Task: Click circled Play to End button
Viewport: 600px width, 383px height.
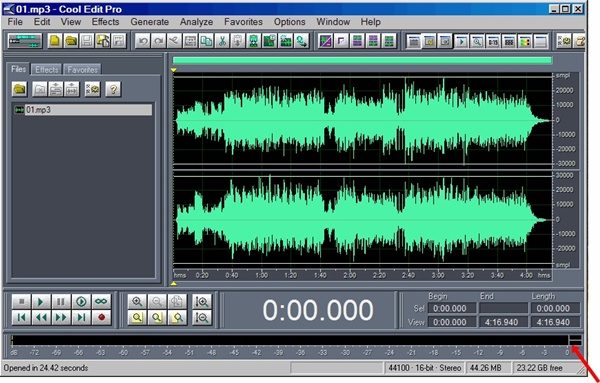Action: pos(81,302)
